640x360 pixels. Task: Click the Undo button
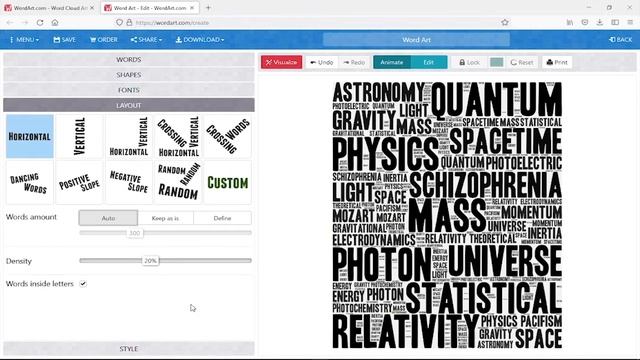click(322, 62)
